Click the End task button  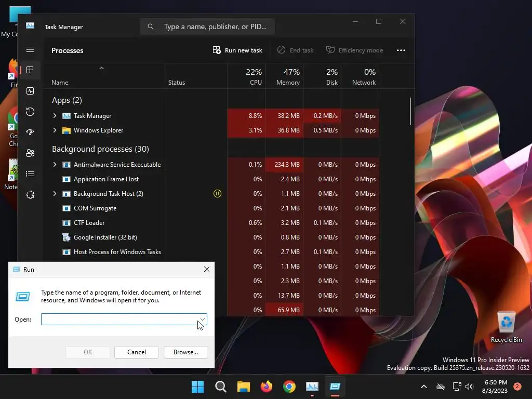click(x=295, y=50)
